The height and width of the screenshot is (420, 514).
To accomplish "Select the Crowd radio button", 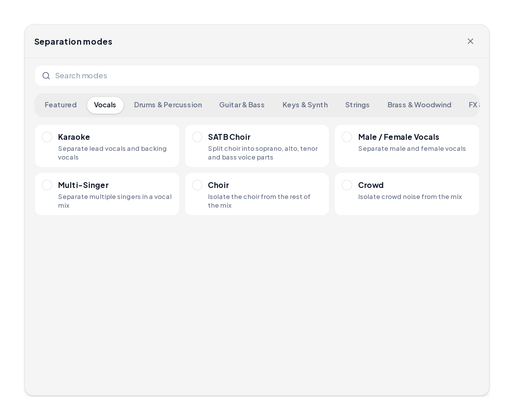I will (x=347, y=185).
